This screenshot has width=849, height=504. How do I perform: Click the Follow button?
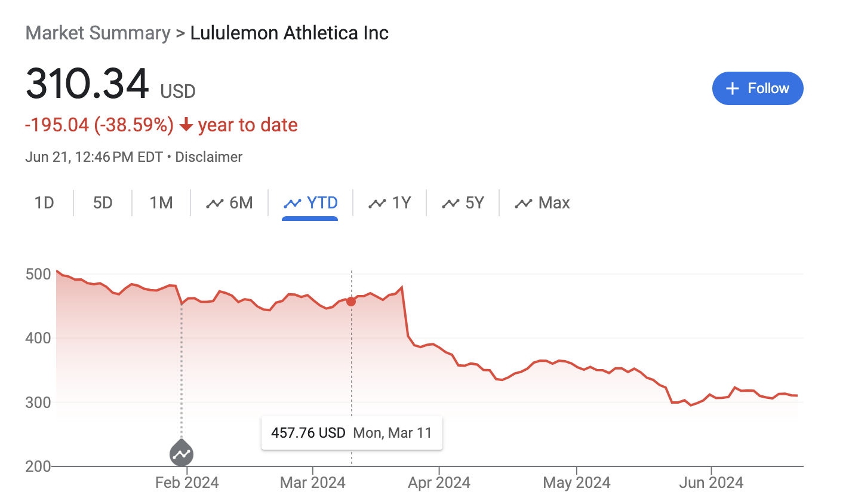tap(757, 88)
